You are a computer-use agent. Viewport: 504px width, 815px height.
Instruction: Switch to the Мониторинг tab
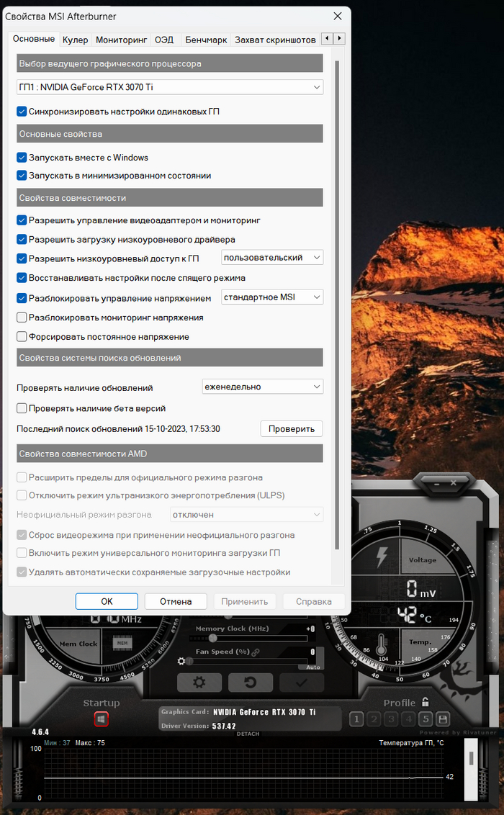(x=122, y=40)
